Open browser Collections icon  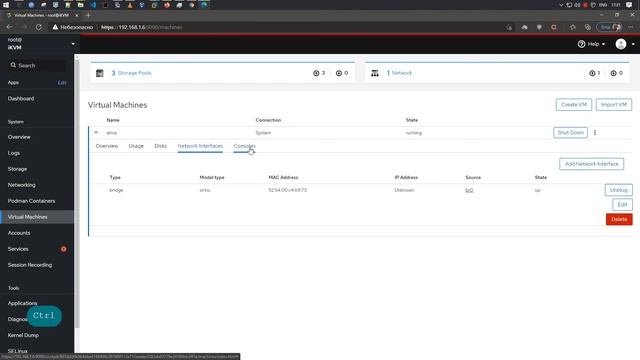point(587,27)
